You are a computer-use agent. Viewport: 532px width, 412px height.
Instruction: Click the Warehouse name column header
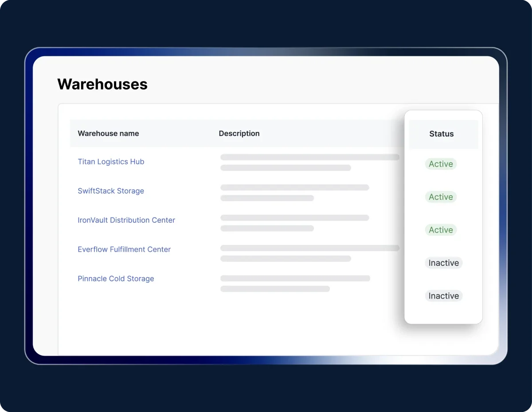click(108, 133)
